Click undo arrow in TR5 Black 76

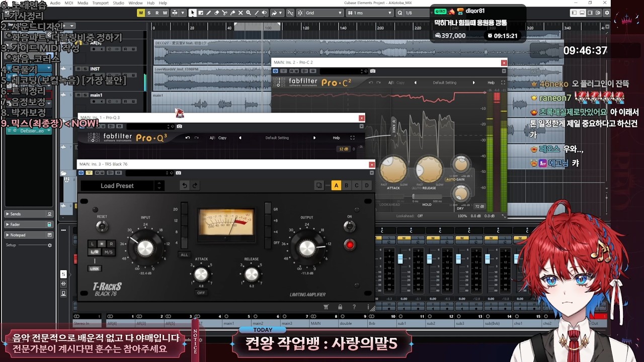[x=185, y=186]
